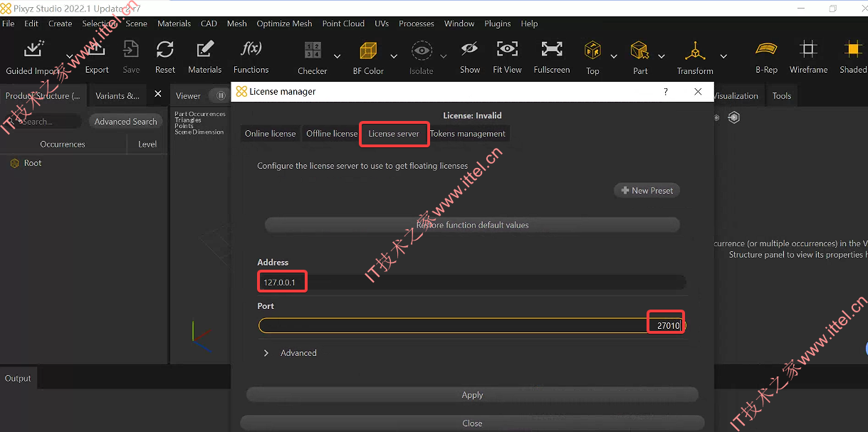Image resolution: width=868 pixels, height=432 pixels.
Task: Open the Transform dropdown arrow
Action: pos(723,56)
